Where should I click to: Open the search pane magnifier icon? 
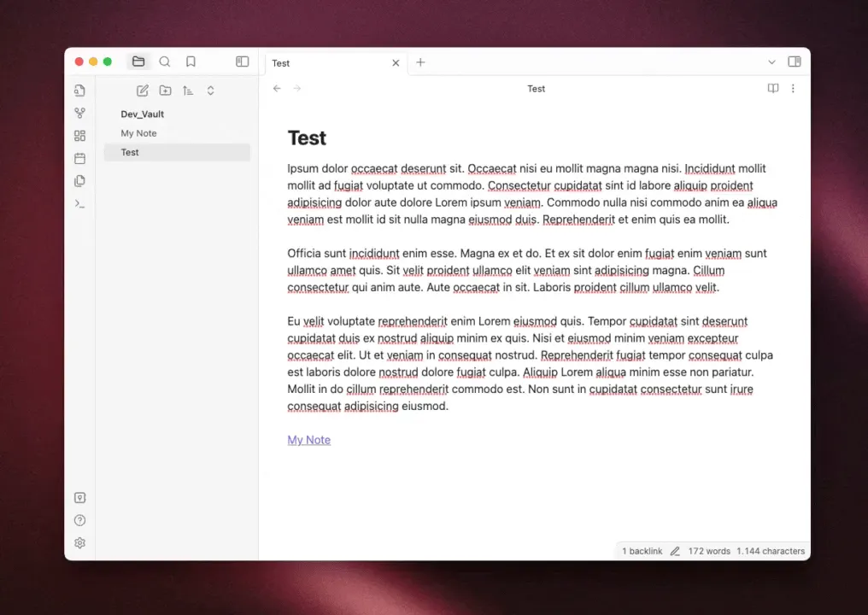(164, 61)
